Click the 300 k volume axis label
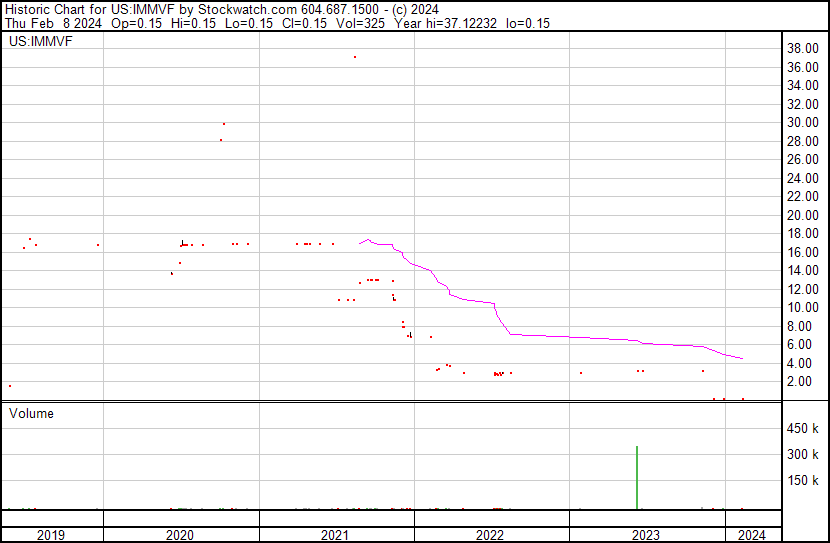Image resolution: width=830 pixels, height=543 pixels. pos(804,454)
